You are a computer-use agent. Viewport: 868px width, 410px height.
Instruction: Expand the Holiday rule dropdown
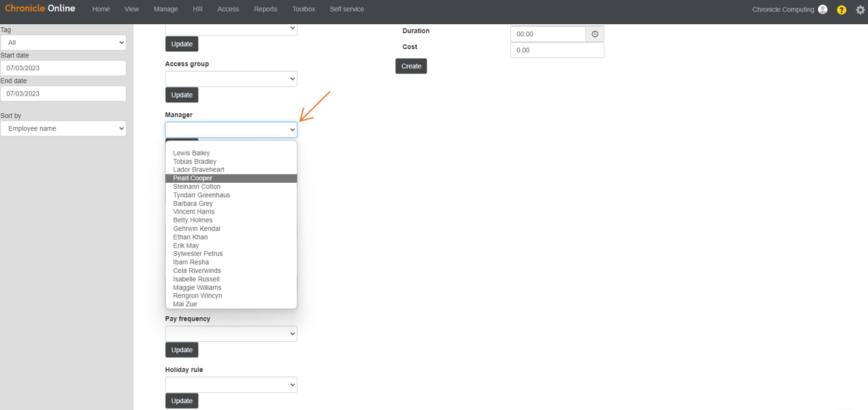[231, 384]
